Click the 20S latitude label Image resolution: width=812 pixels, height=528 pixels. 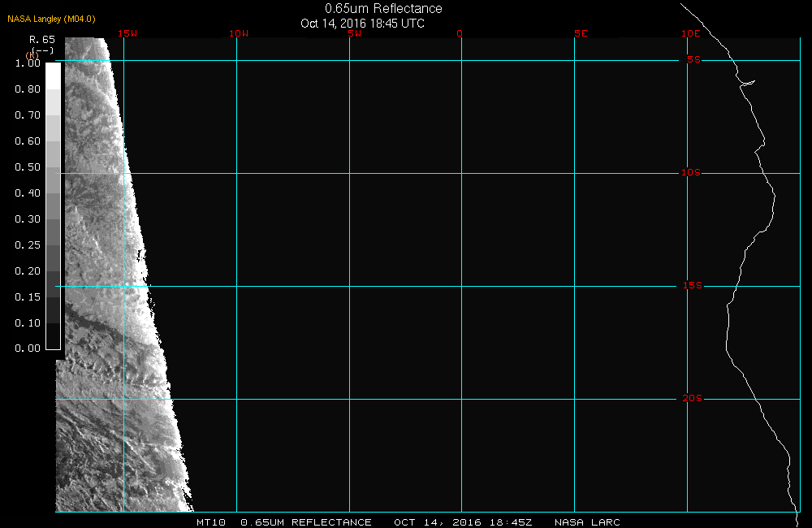[x=691, y=399]
